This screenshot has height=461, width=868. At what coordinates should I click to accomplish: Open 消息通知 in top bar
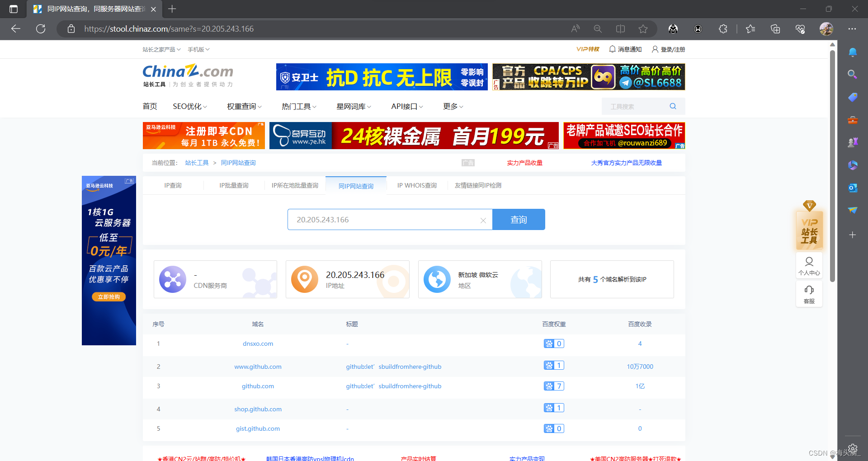pos(625,49)
